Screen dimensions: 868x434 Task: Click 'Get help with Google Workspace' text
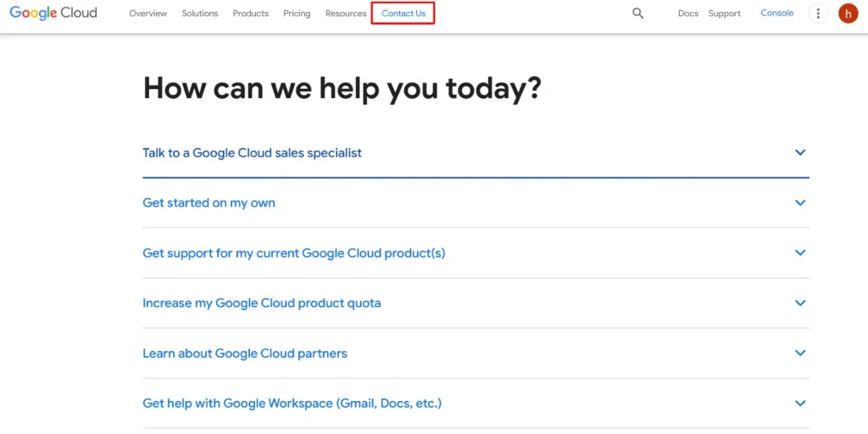click(292, 403)
